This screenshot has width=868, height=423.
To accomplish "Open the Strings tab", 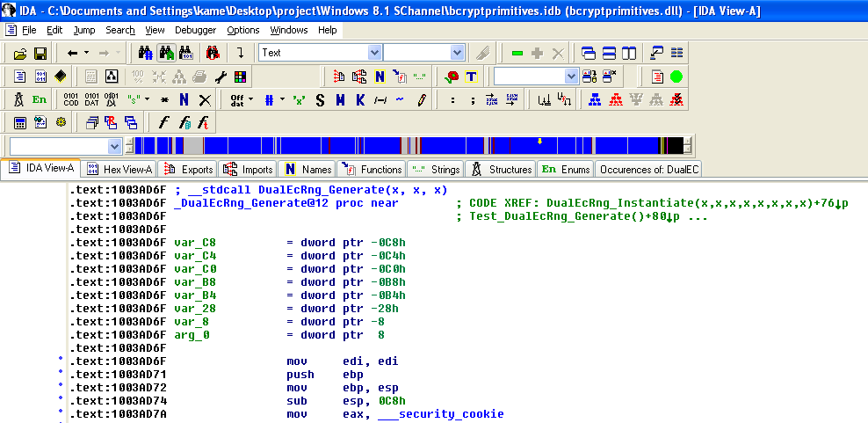I will point(436,169).
